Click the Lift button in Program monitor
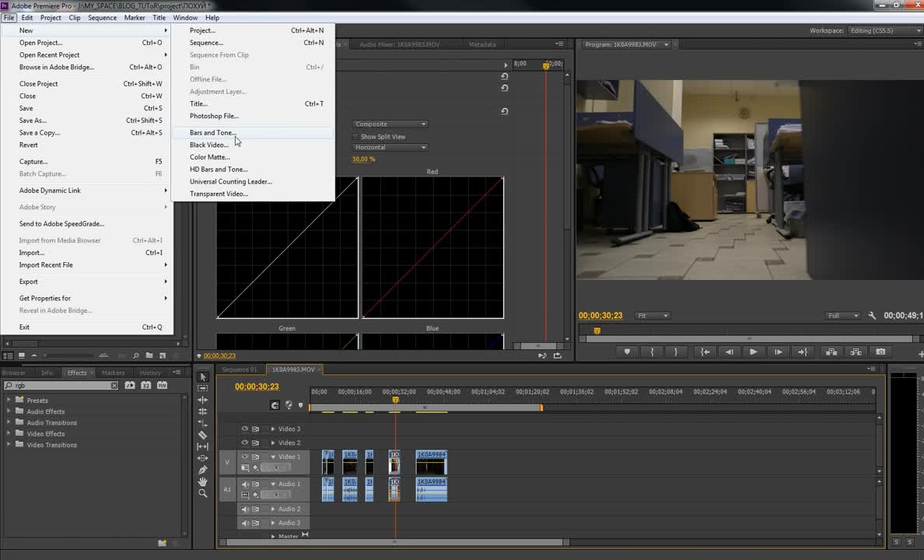This screenshot has width=924, height=560. tap(831, 352)
